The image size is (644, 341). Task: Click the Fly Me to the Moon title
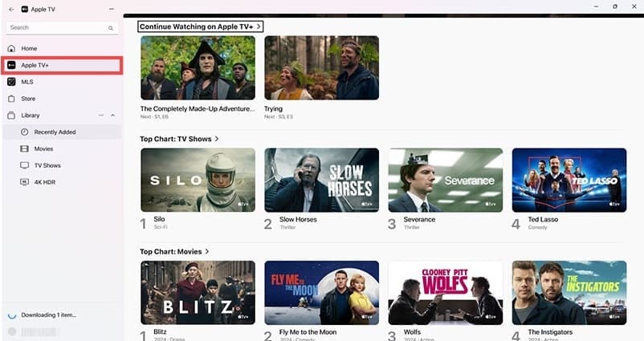(308, 332)
